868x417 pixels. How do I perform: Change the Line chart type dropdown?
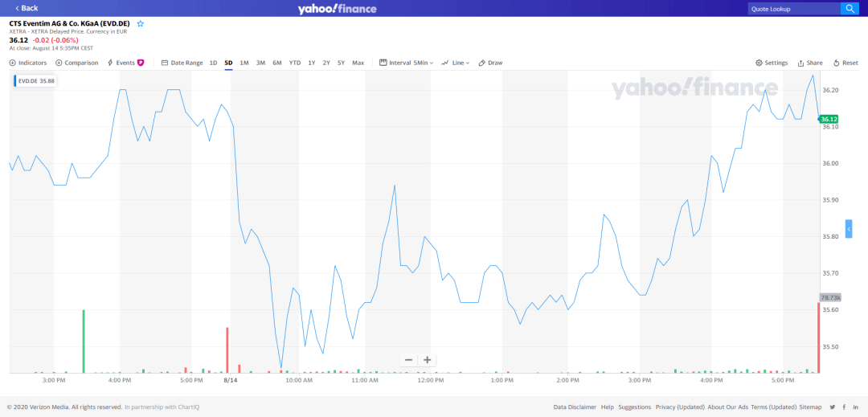(x=456, y=63)
